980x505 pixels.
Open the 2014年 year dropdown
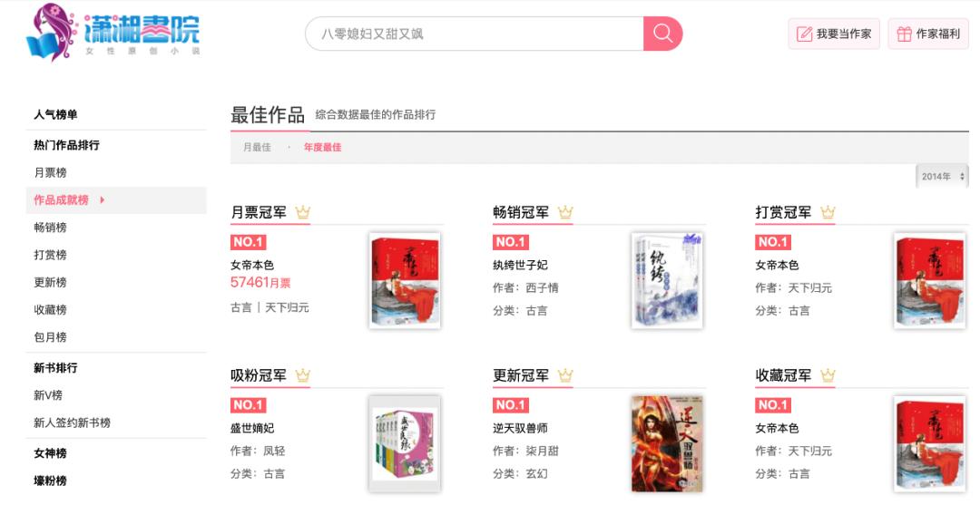tap(942, 177)
